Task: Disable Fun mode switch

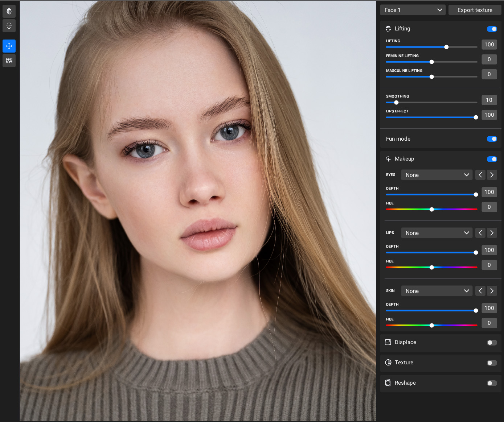Action: tap(492, 139)
